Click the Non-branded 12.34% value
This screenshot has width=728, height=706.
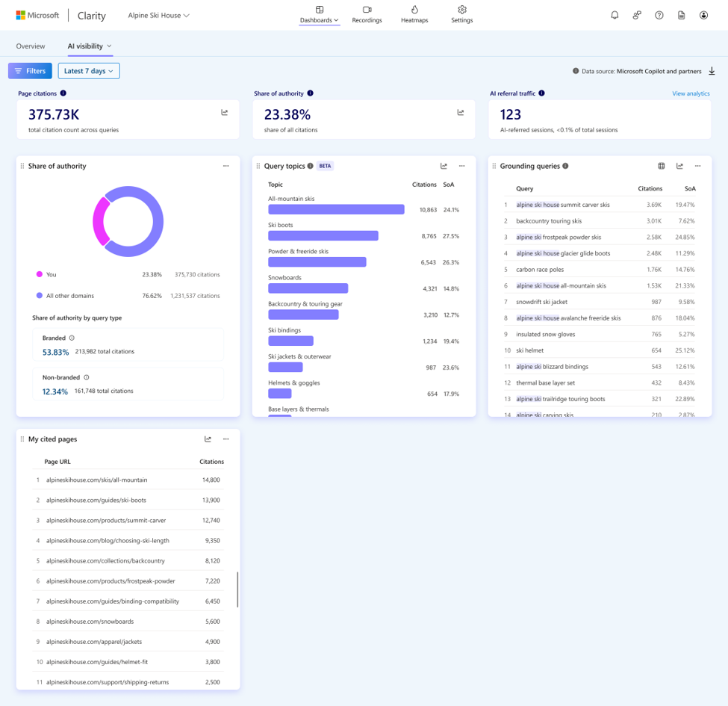(x=55, y=391)
